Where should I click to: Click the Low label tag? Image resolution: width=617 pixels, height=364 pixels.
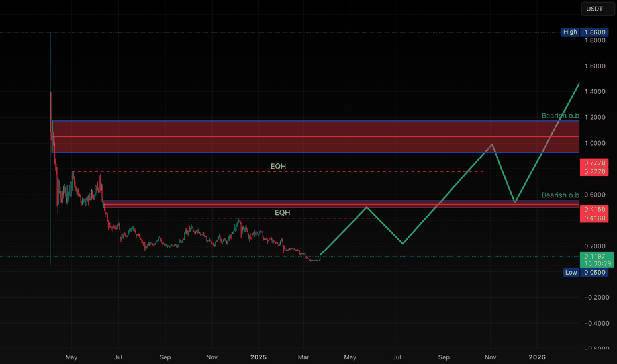pos(571,272)
